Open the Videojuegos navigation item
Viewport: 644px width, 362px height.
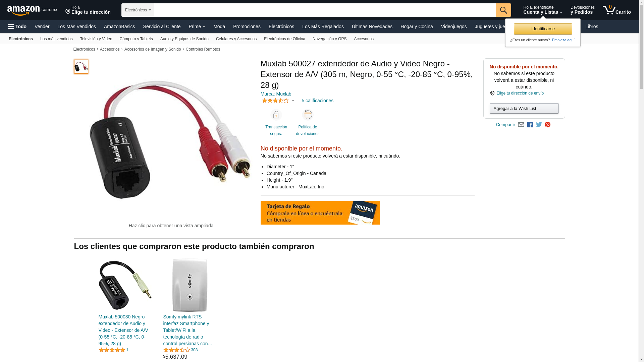click(453, 26)
